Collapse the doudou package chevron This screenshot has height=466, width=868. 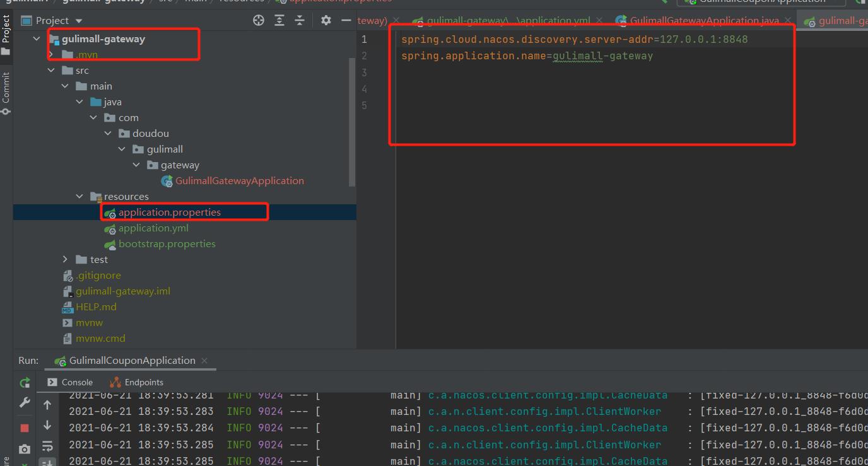click(x=108, y=134)
